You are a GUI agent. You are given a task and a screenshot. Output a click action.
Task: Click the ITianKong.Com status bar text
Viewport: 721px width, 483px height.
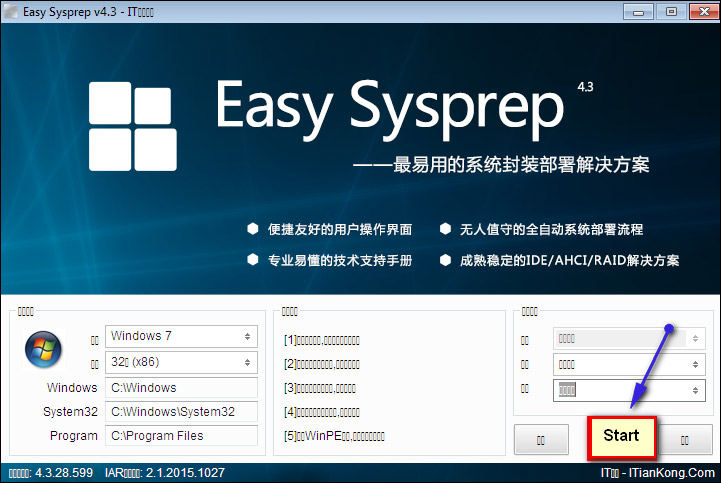658,473
